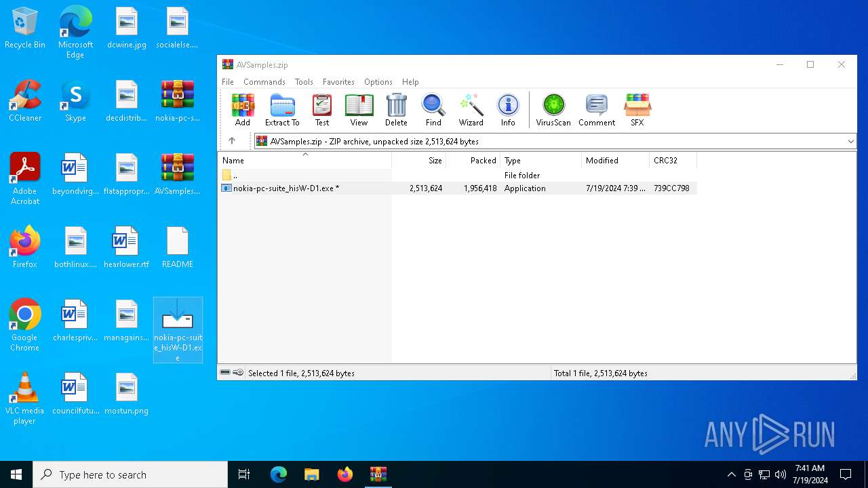Select the CCleaner desktop shortcut
This screenshot has width=868, height=488.
[x=25, y=102]
